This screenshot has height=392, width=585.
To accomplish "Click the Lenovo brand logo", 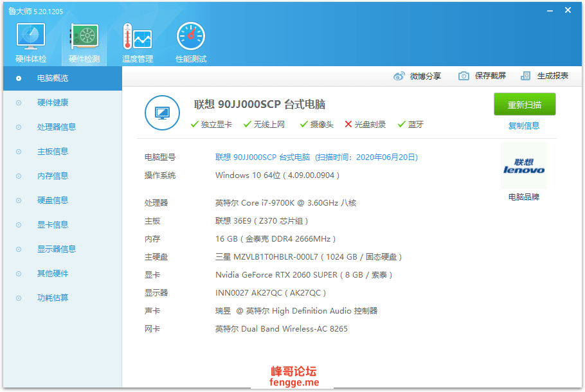I will (x=524, y=166).
